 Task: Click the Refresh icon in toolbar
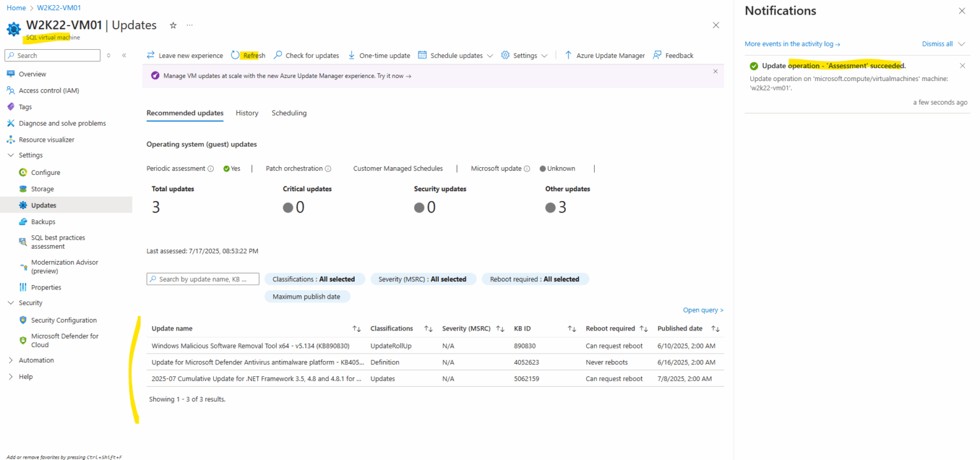point(235,56)
